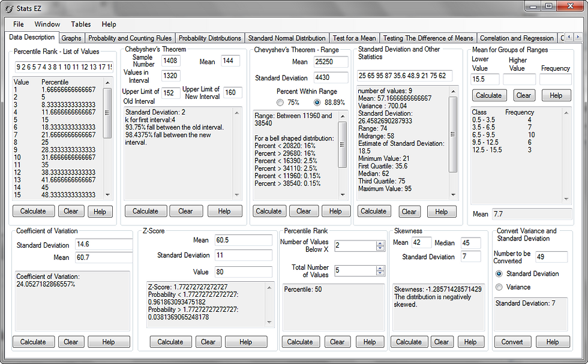Focus the Higher Value input field

tap(519, 79)
